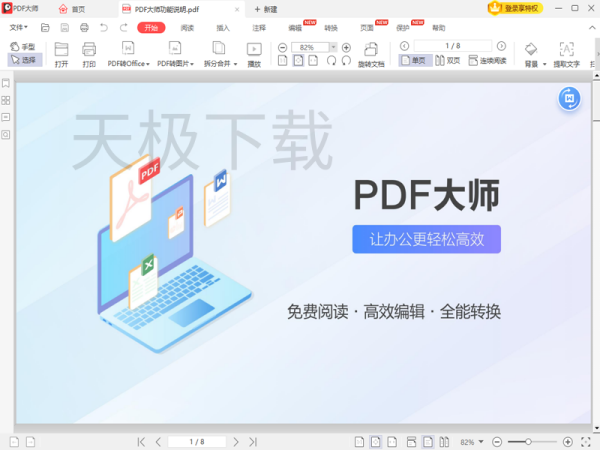Switch to the 注释 (Annotate) ribbon tab

tap(259, 28)
